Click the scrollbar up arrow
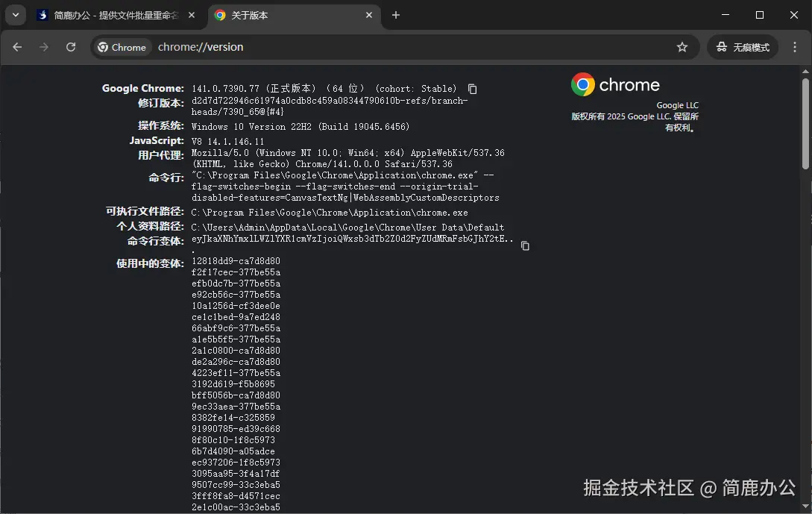The width and height of the screenshot is (812, 514). click(805, 71)
